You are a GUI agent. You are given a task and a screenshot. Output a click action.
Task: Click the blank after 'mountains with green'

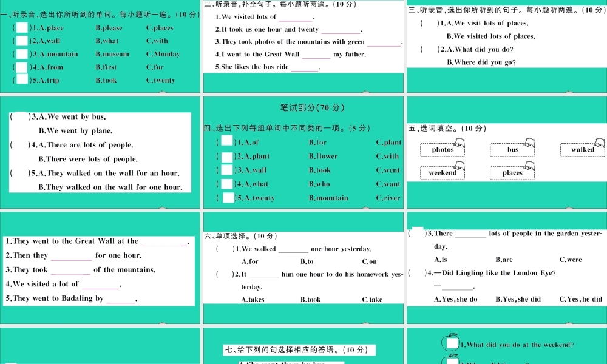click(384, 44)
